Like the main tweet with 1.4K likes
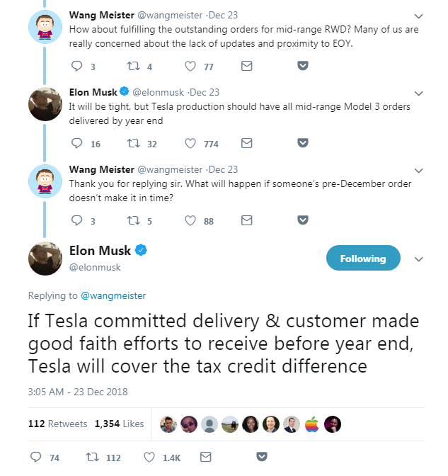This screenshot has width=448, height=476. [149, 458]
